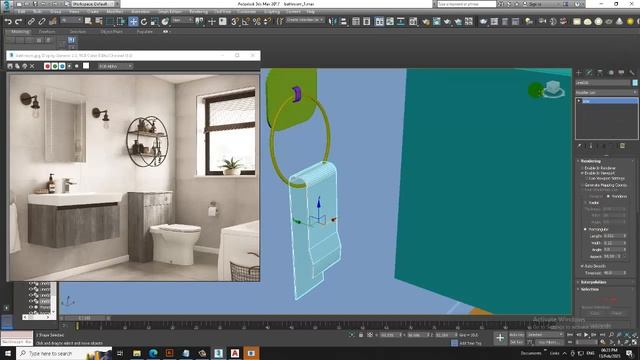Open the Modify panel tab icon

pyautogui.click(x=589, y=73)
